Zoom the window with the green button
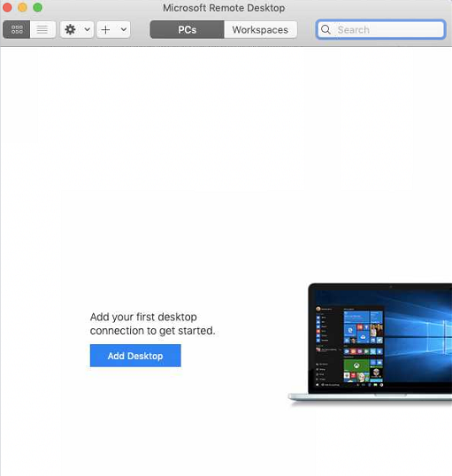The height and width of the screenshot is (476, 452). click(x=38, y=7)
